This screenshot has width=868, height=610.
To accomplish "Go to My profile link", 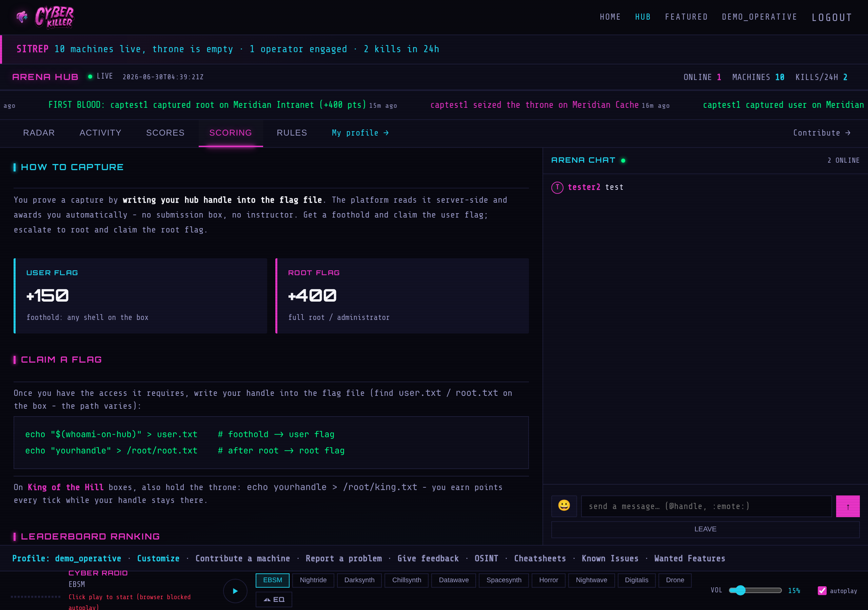I will [360, 133].
